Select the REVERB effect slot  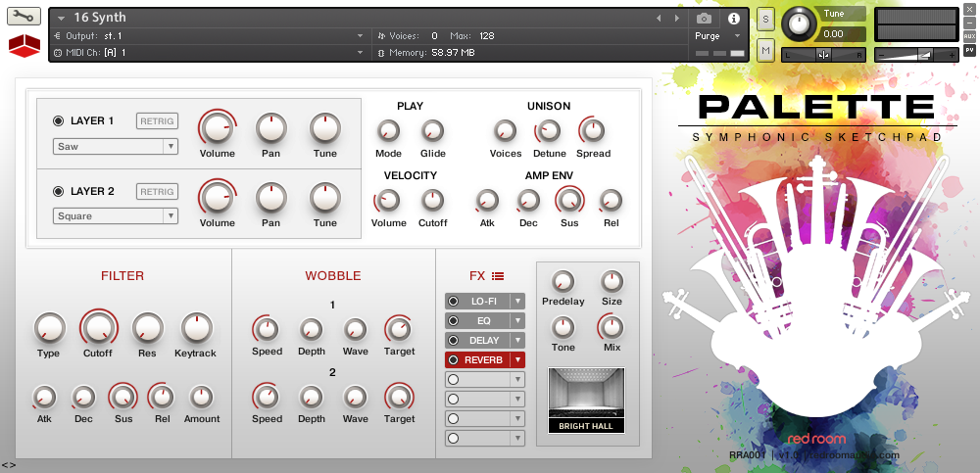484,360
